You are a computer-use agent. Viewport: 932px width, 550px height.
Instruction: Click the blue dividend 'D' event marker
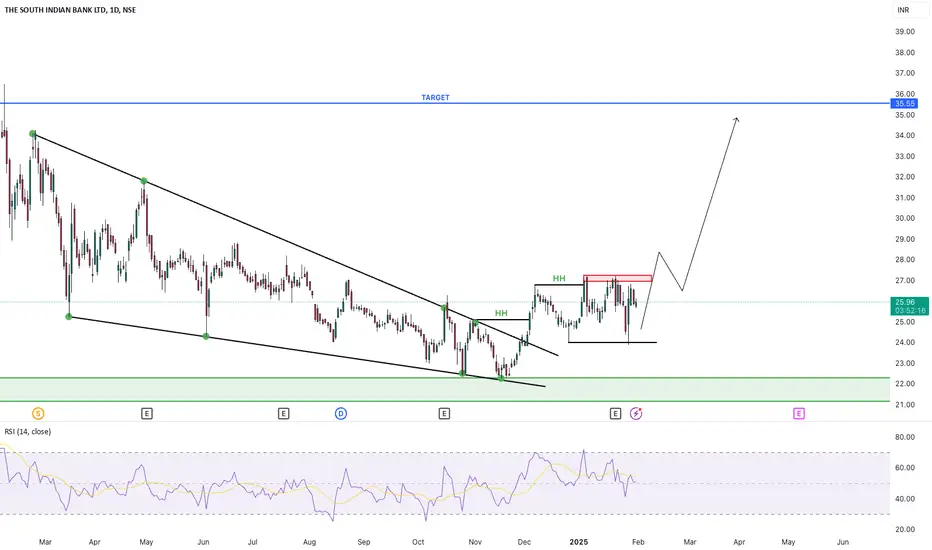coord(341,413)
